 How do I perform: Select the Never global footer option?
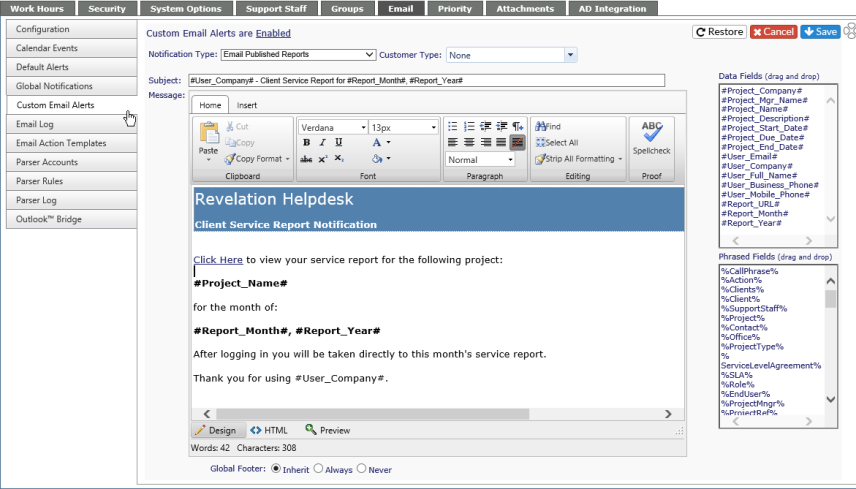361,468
